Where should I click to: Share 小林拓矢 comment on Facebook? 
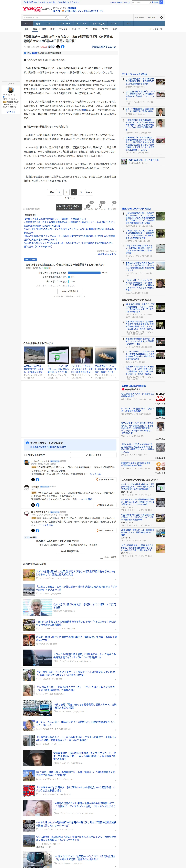38,505
